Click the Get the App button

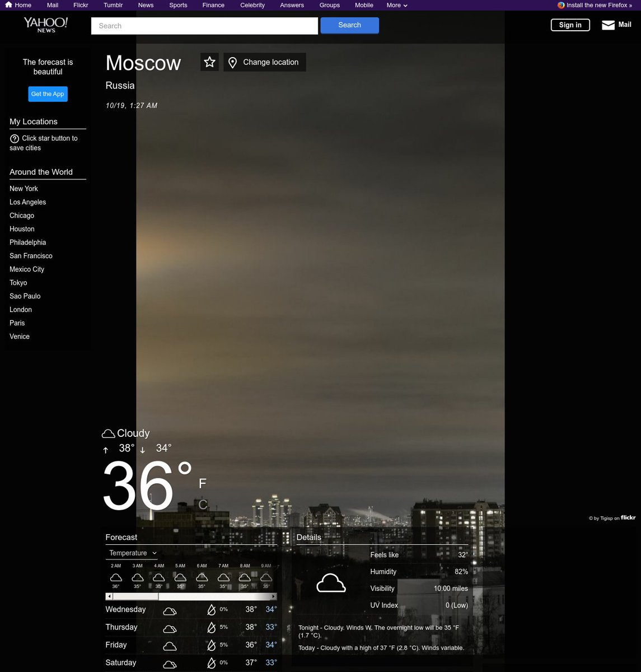pyautogui.click(x=48, y=94)
